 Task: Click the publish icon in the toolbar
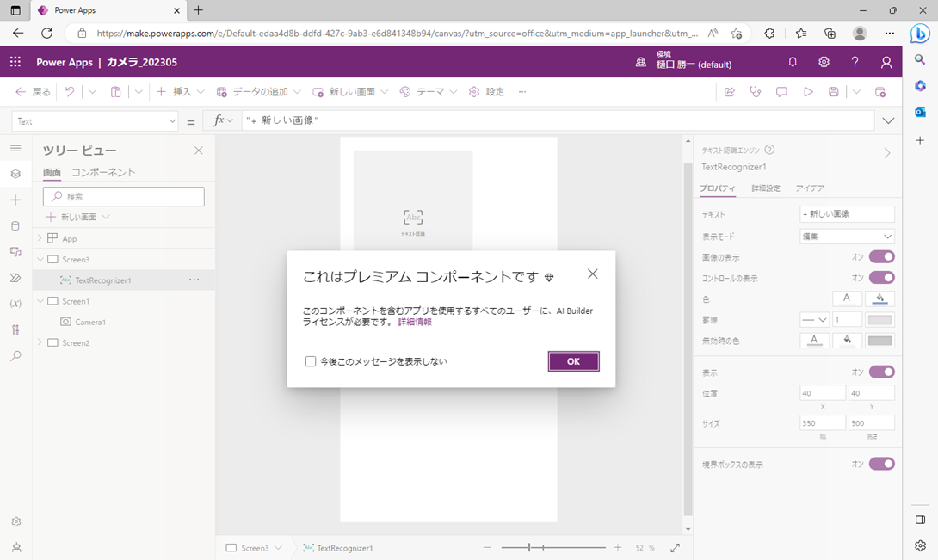(x=880, y=91)
